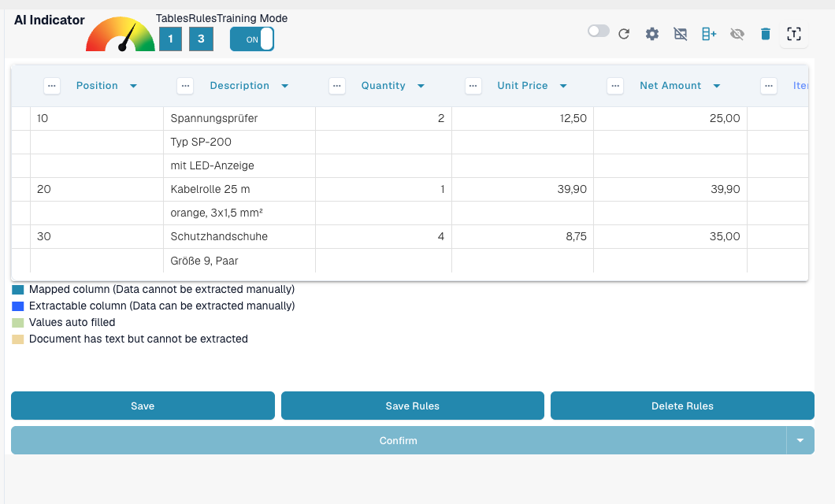The image size is (835, 504).
Task: Click the AI Indicator gauge
Action: [x=121, y=35]
